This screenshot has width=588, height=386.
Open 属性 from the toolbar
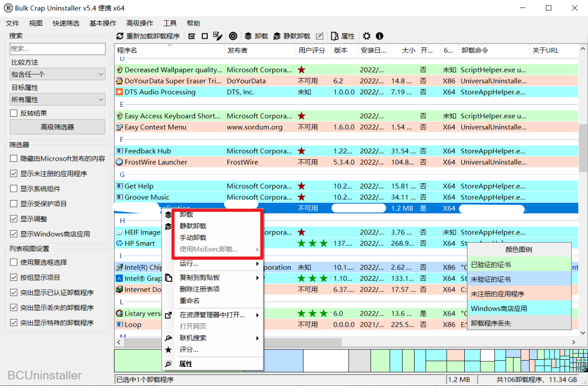[x=343, y=36]
